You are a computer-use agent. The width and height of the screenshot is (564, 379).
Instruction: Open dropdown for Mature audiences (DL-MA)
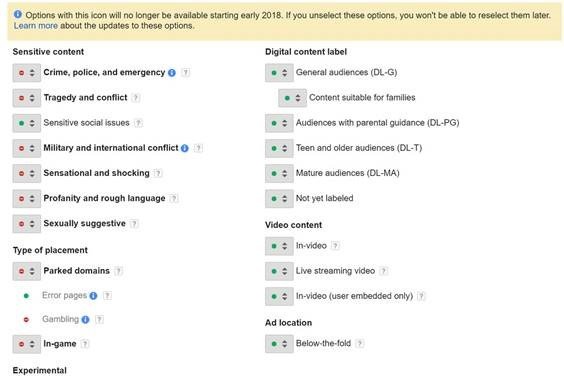tap(279, 173)
